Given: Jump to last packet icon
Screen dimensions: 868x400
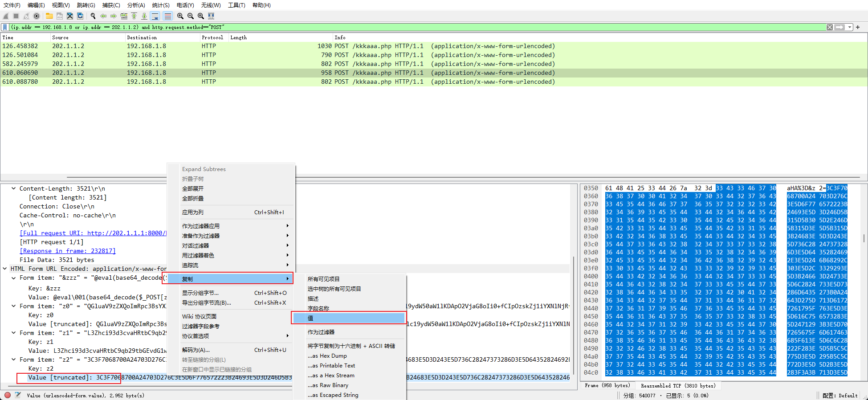Looking at the screenshot, I should 144,16.
